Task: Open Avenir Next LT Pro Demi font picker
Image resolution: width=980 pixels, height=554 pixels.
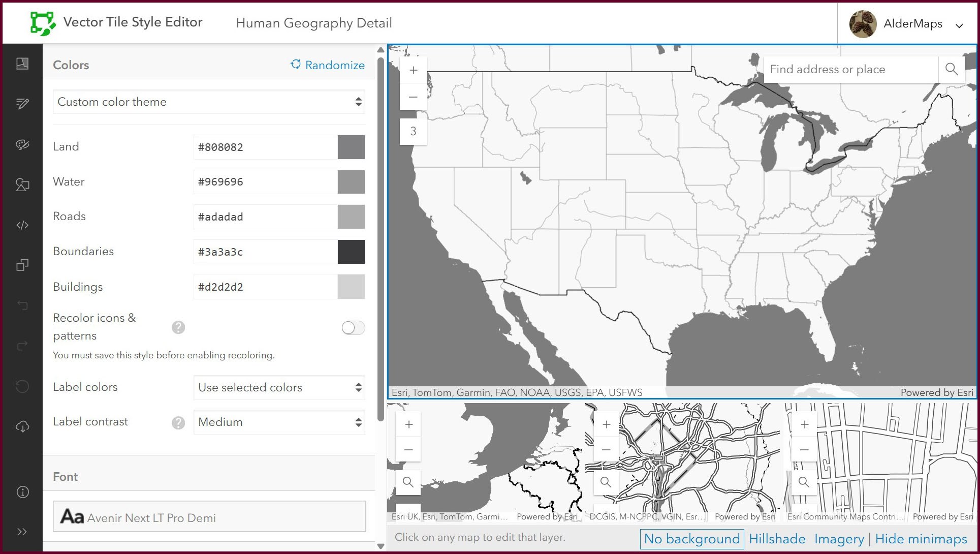Action: tap(209, 516)
